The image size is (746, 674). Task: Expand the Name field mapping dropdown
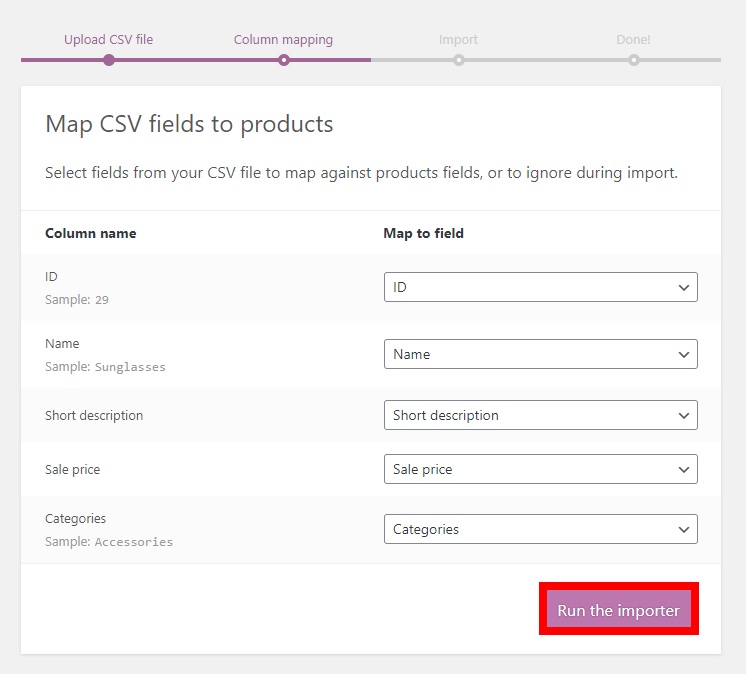540,354
